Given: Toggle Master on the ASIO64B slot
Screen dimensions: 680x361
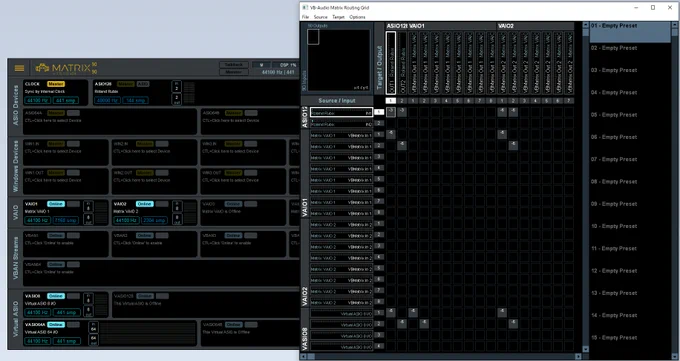Looking at the screenshot, I should point(233,113).
